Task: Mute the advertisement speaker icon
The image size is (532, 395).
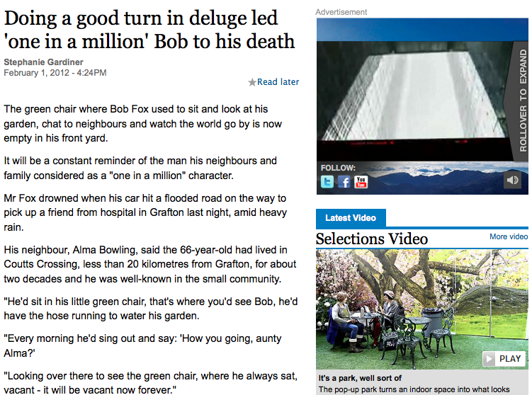Action: point(512,180)
